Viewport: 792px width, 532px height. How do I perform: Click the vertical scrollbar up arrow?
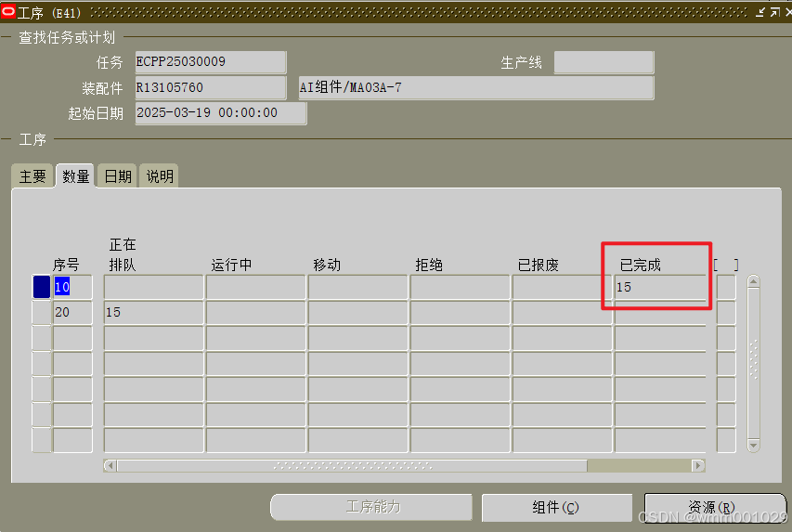(x=753, y=281)
